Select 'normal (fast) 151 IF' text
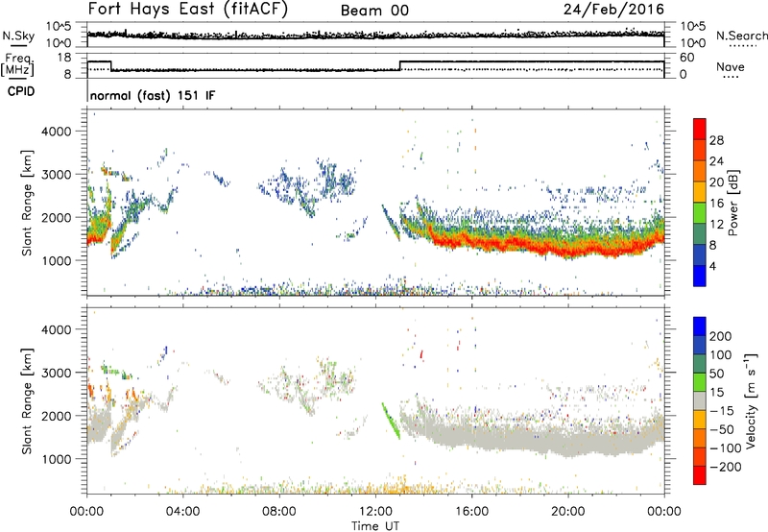 click(x=153, y=95)
